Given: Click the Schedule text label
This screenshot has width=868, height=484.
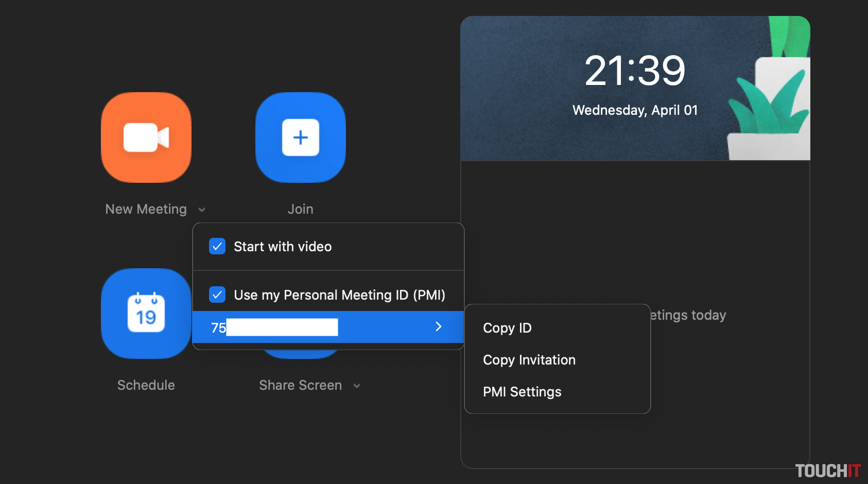Looking at the screenshot, I should tap(146, 385).
